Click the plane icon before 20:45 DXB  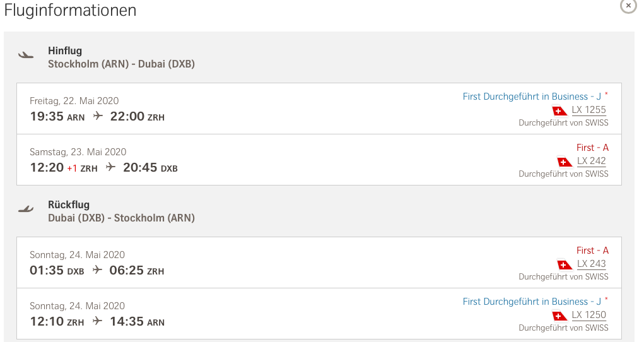pyautogui.click(x=110, y=167)
